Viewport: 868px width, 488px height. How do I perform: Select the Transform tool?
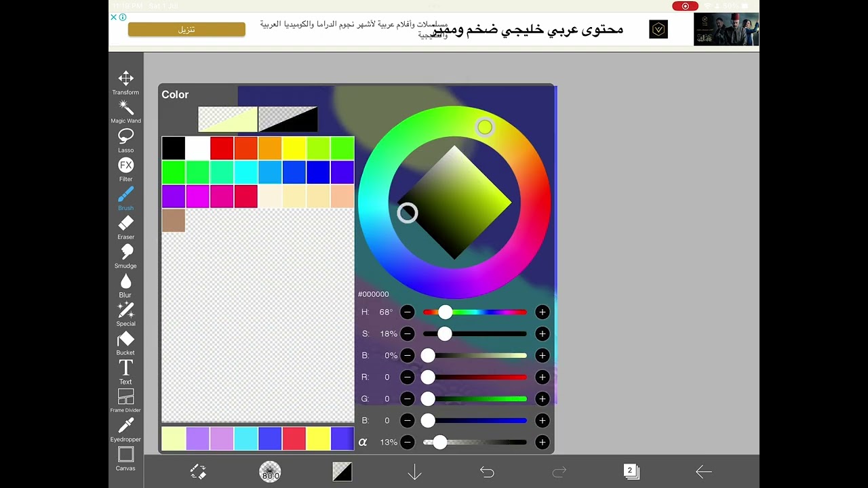pyautogui.click(x=125, y=83)
